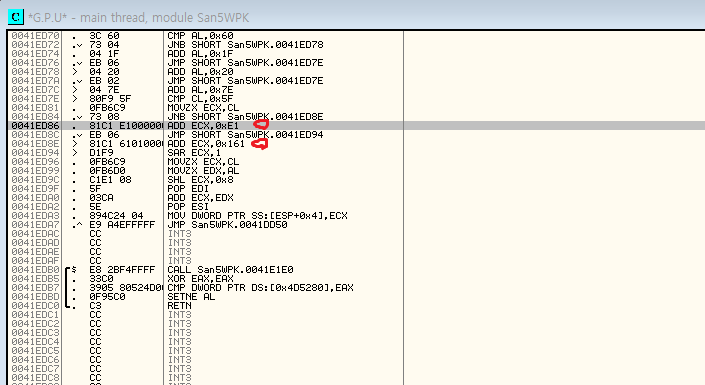Viewport: 705px width, 385px height.
Task: Click the CPU window title text
Action: (138, 18)
